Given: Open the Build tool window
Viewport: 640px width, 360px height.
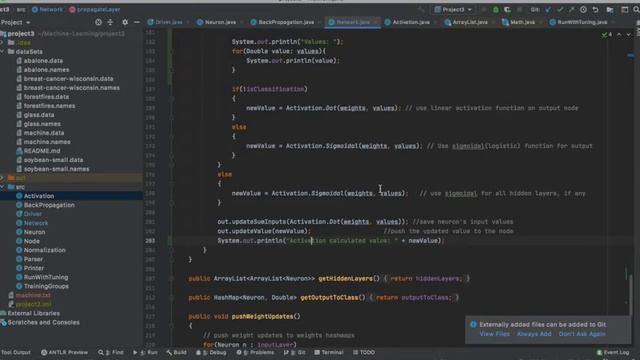Looking at the screenshot, I should (x=176, y=352).
